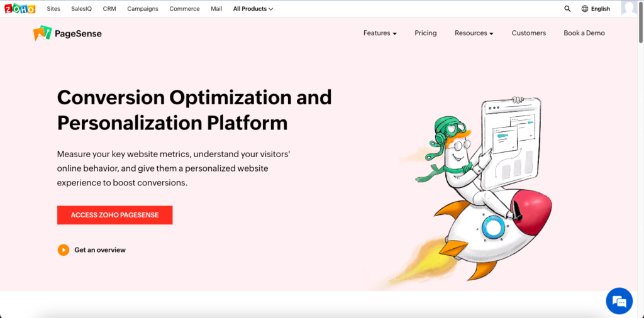
Task: Open the live chat bubble
Action: pos(619,301)
